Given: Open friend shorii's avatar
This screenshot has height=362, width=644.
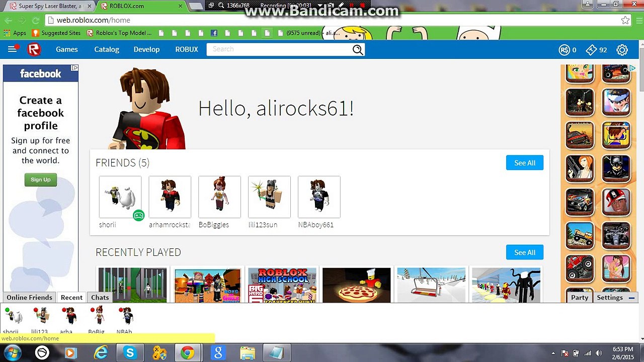Looking at the screenshot, I should tap(120, 197).
